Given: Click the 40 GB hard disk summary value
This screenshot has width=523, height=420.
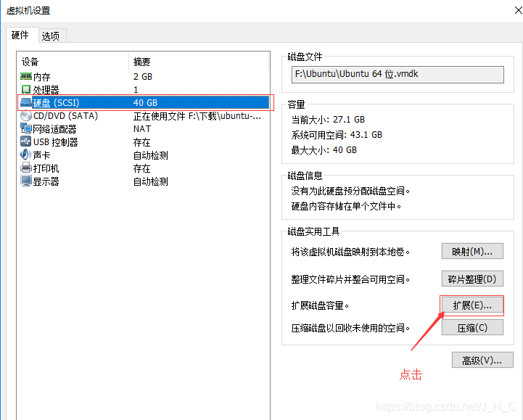Looking at the screenshot, I should click(145, 103).
